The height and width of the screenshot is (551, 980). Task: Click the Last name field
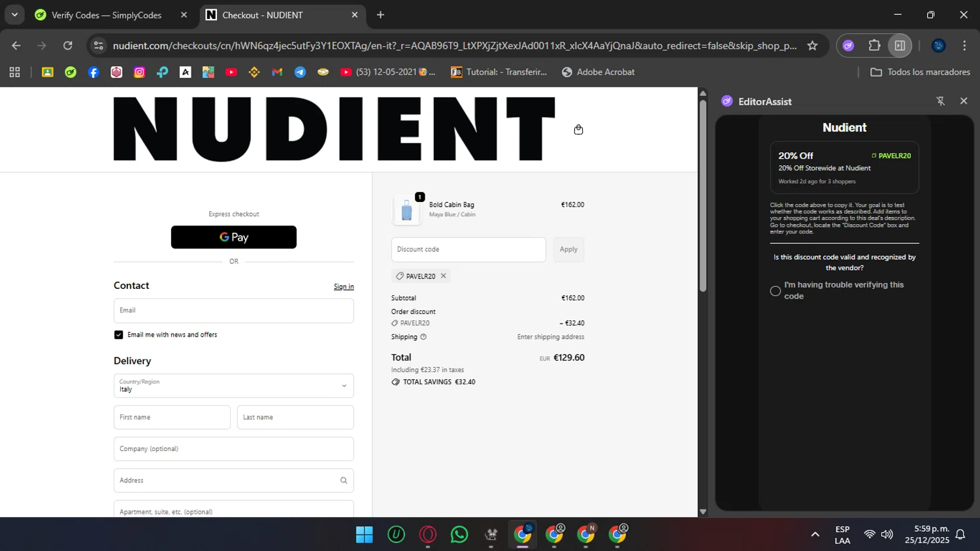tap(295, 417)
